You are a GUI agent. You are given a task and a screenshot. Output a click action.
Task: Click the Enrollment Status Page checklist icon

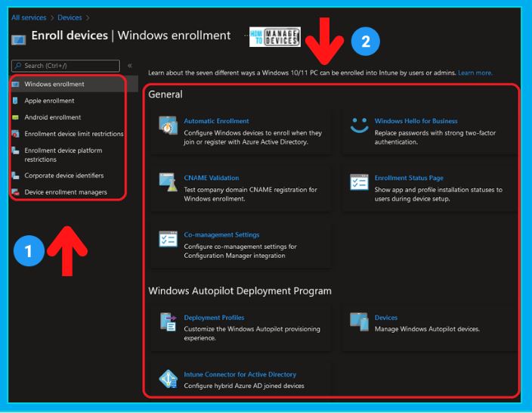pyautogui.click(x=359, y=182)
